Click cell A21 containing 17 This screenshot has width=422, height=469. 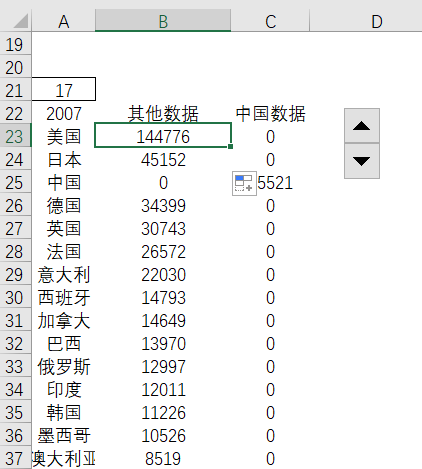tap(63, 89)
